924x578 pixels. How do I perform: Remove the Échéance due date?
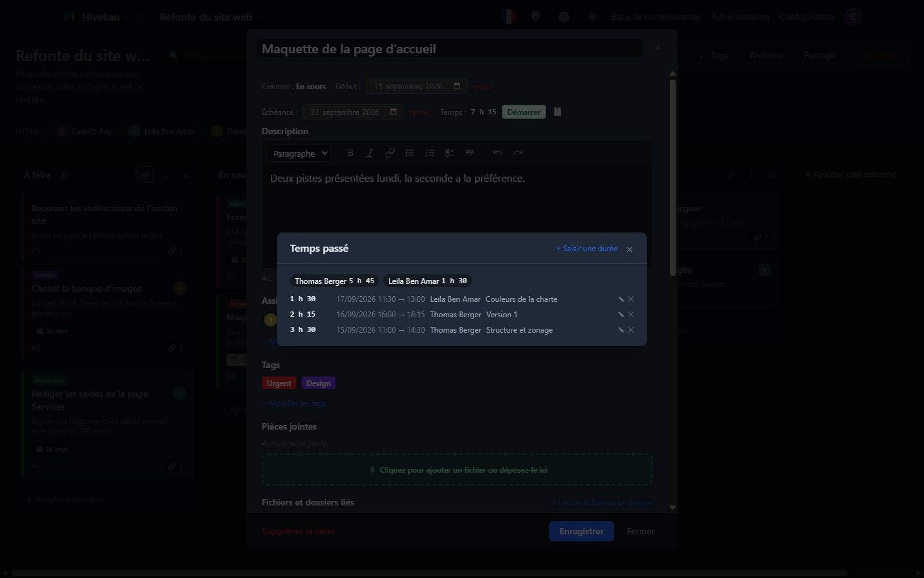tap(420, 112)
